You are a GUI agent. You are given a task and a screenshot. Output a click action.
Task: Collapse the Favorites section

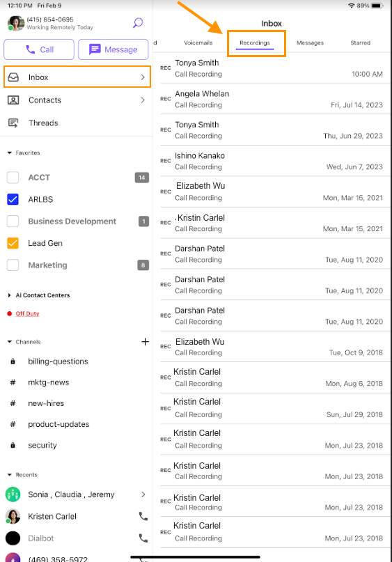[10, 153]
